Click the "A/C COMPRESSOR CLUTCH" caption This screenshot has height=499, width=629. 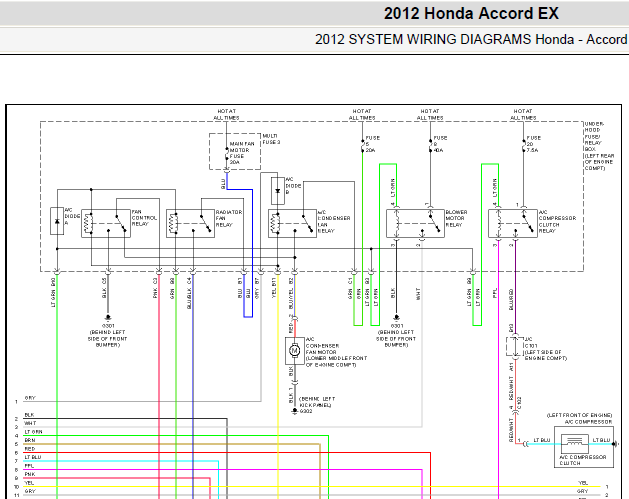pyautogui.click(x=582, y=460)
